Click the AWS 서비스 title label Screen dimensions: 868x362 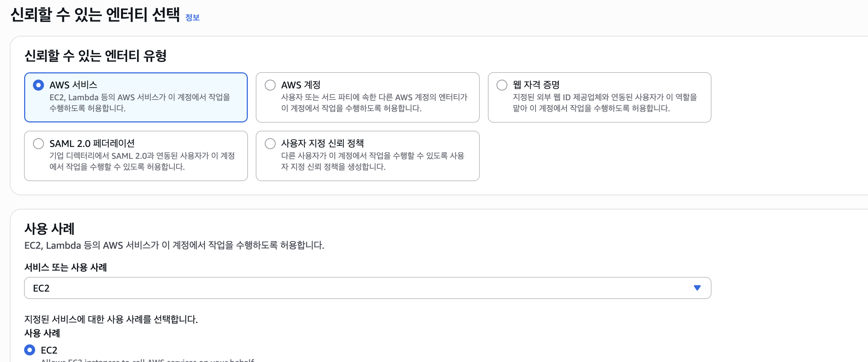[73, 85]
